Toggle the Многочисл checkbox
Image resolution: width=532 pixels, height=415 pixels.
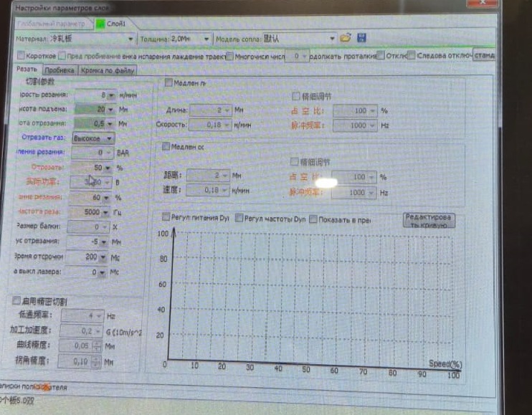coord(229,56)
